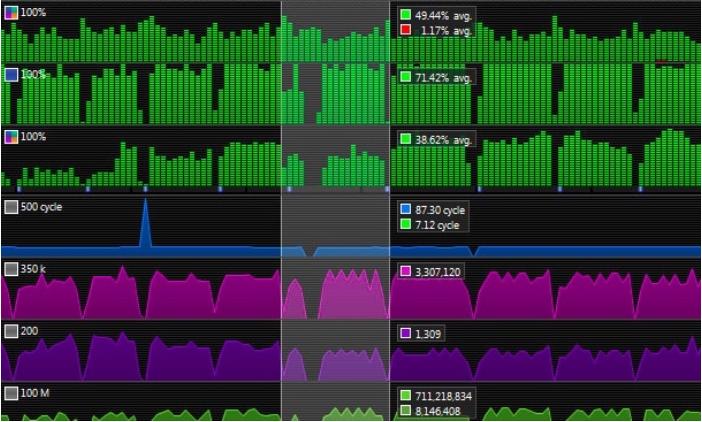Click the gray icon next to 350 k

(11, 269)
